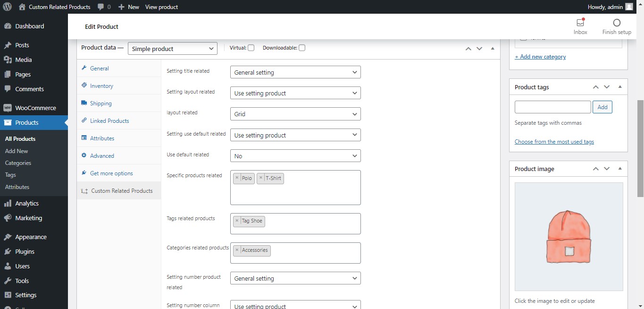Remove the Tag Shoe tag chip
The width and height of the screenshot is (644, 309).
coord(237,221)
